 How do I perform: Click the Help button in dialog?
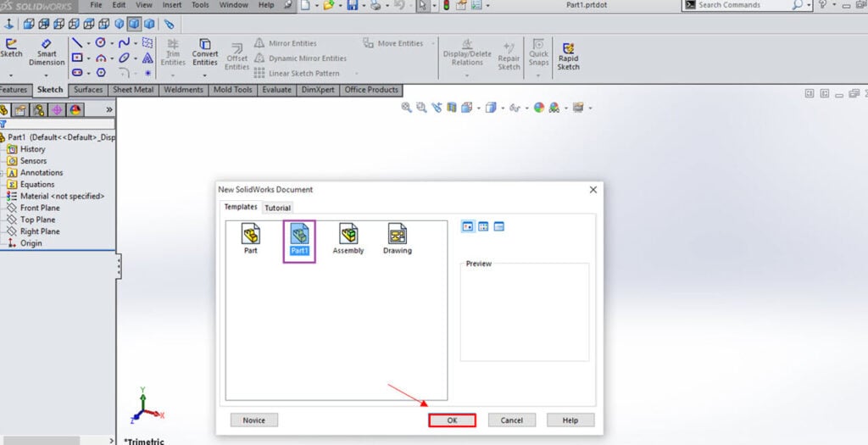click(x=570, y=420)
